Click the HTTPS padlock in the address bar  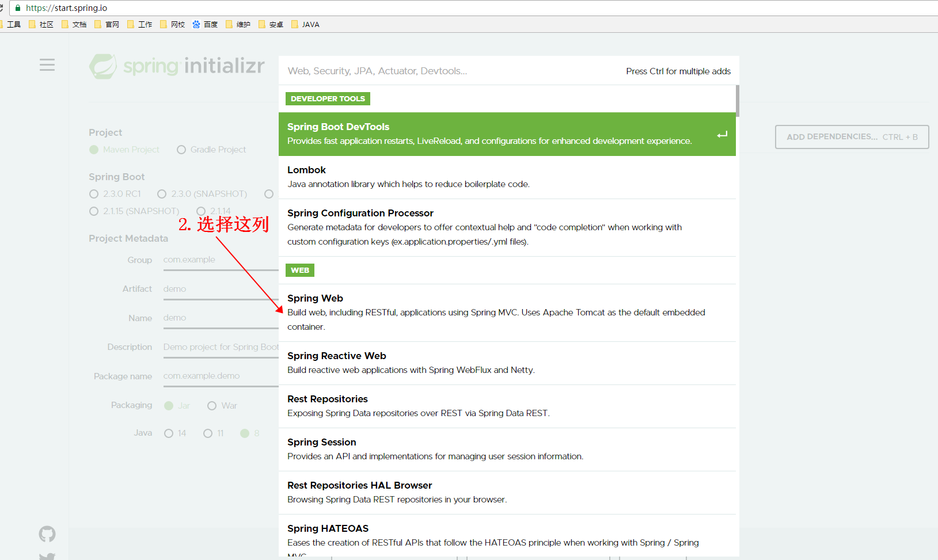click(x=17, y=8)
